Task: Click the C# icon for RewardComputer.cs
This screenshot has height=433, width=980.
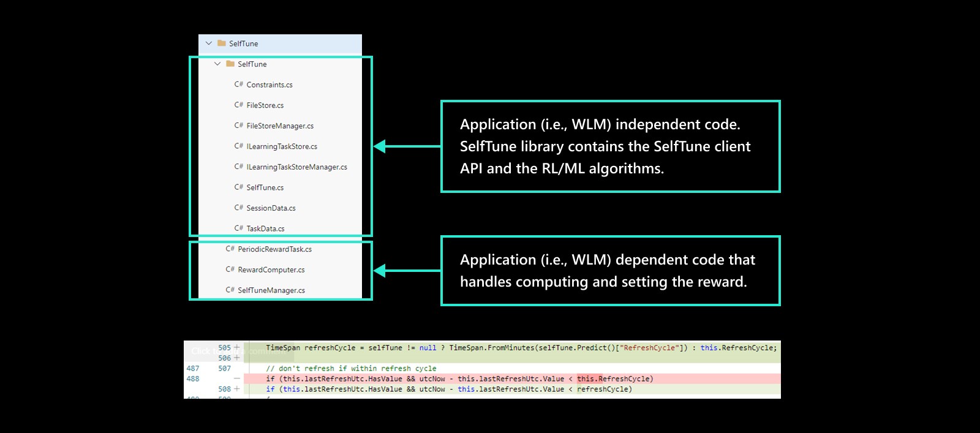Action: pyautogui.click(x=230, y=269)
